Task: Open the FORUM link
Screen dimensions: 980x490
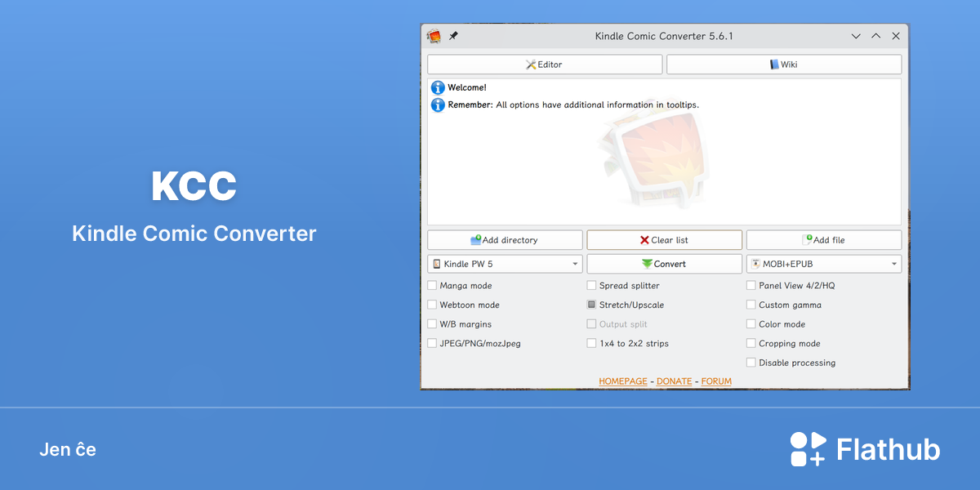Action: tap(716, 381)
